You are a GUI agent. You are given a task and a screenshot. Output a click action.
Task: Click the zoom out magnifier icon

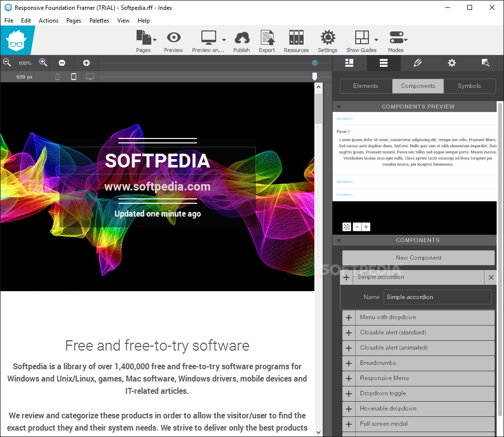click(7, 63)
